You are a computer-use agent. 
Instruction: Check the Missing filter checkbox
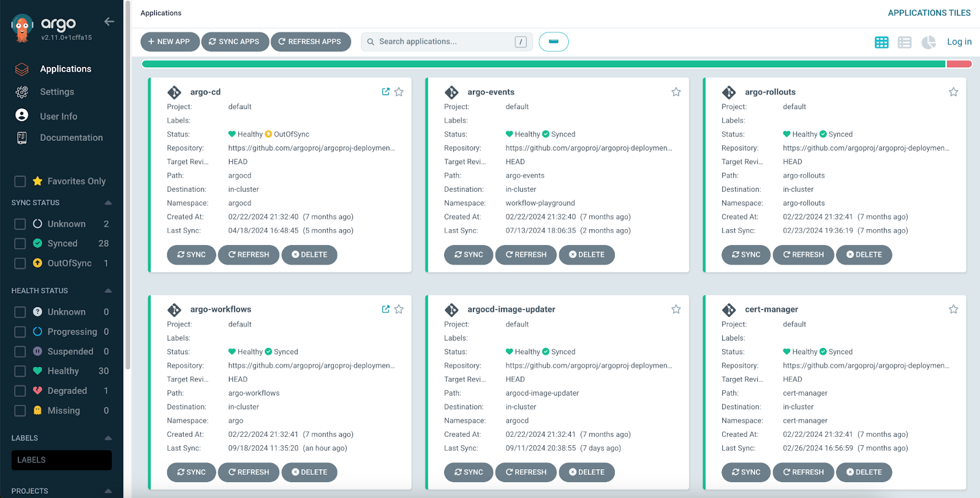click(20, 410)
